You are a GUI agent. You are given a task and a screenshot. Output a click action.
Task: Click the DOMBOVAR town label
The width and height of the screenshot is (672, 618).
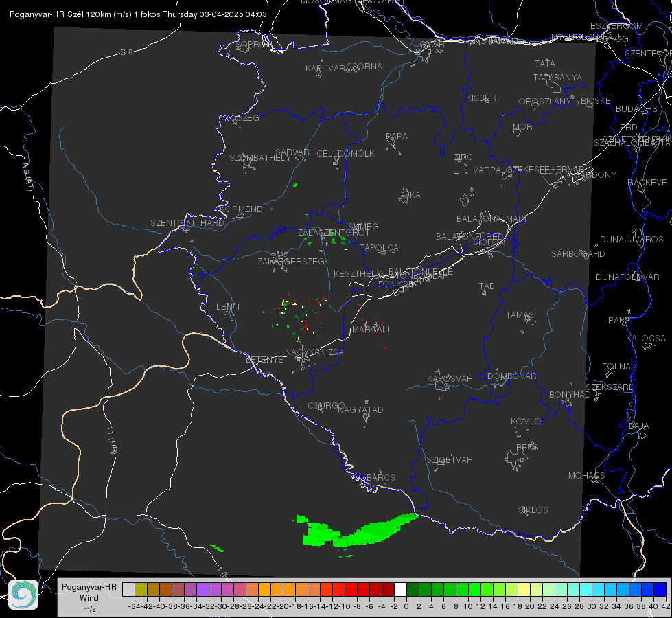[511, 376]
